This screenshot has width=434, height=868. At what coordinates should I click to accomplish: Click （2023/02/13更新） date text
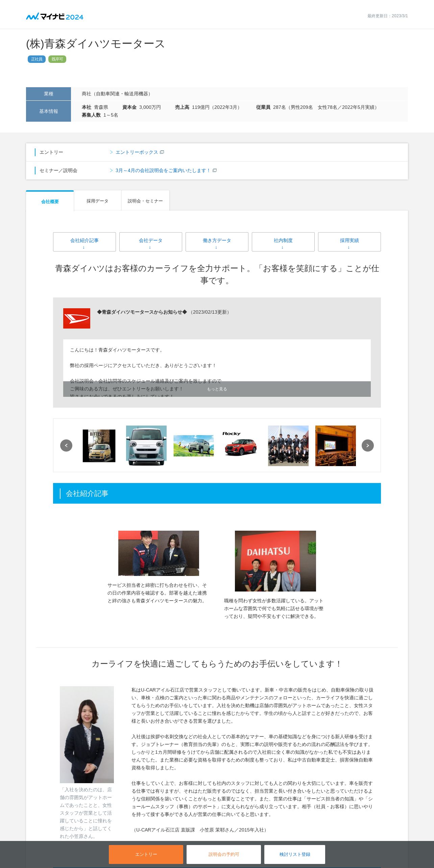pos(210,312)
